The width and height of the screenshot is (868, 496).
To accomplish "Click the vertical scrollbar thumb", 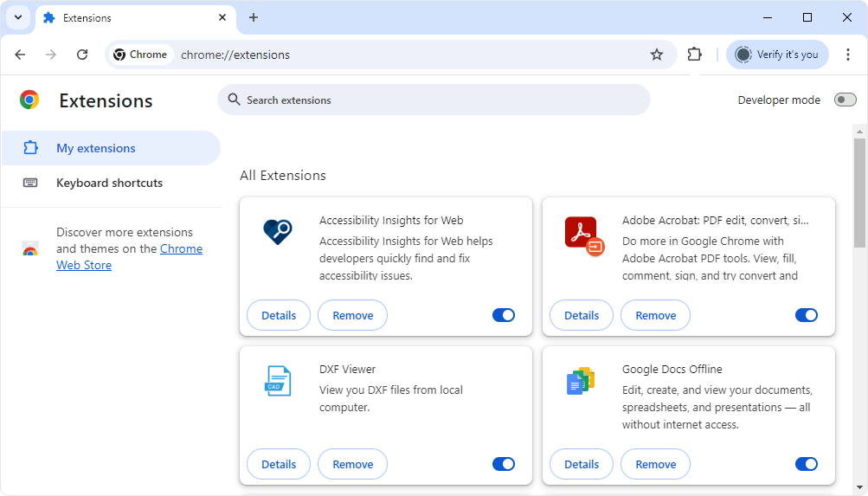I will pos(859,193).
